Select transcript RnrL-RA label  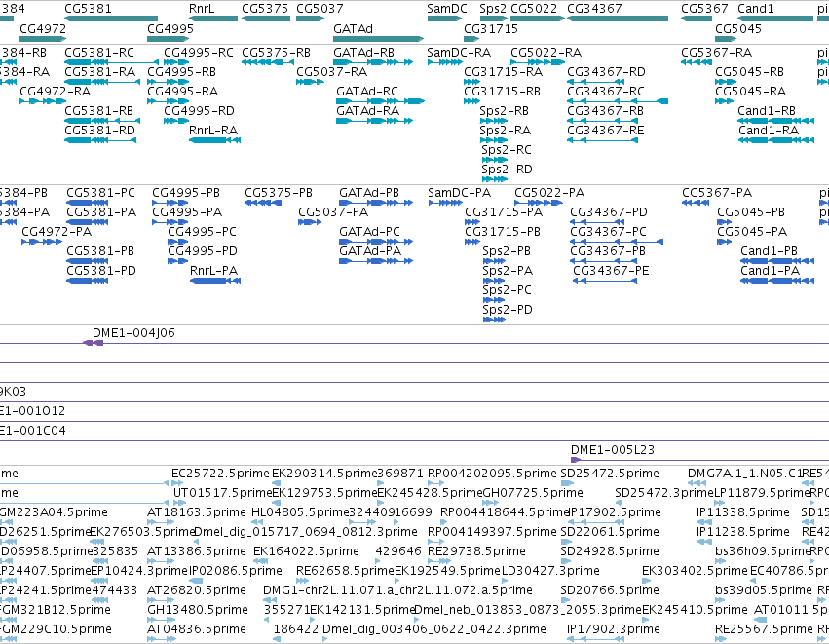pyautogui.click(x=213, y=131)
